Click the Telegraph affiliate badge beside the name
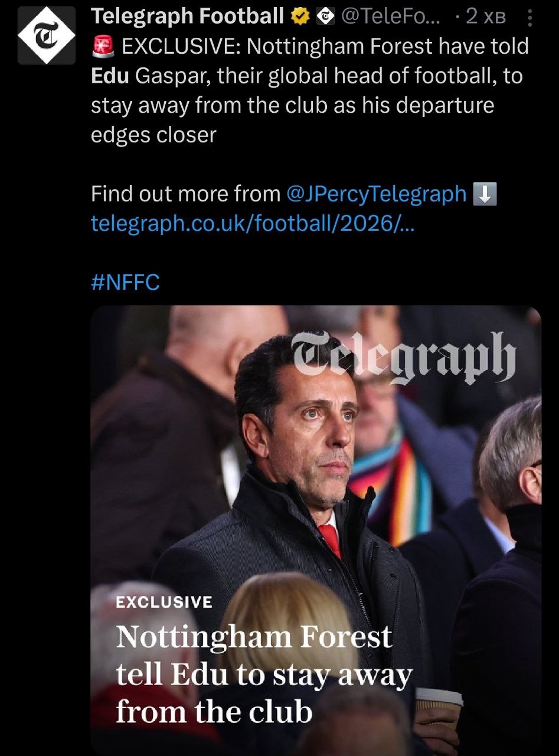559x756 pixels. [326, 17]
